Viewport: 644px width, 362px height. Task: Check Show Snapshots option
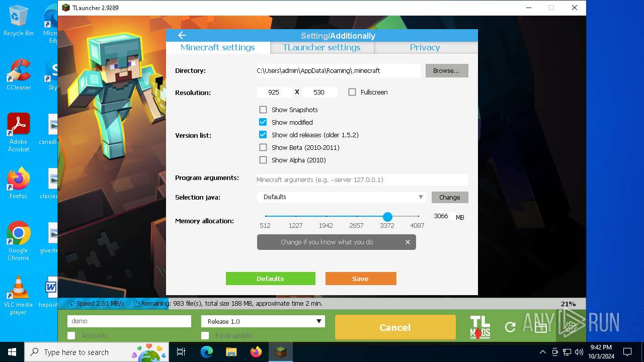pos(263,110)
